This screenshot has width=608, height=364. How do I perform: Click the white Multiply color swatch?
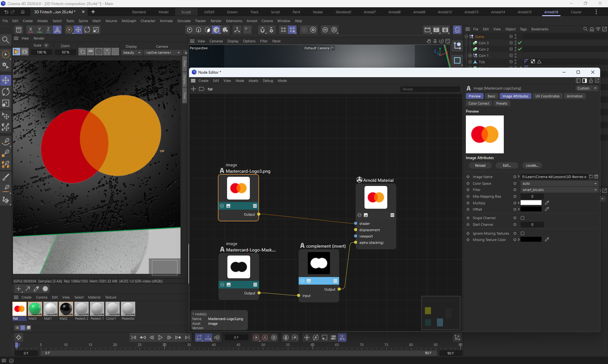pos(531,203)
